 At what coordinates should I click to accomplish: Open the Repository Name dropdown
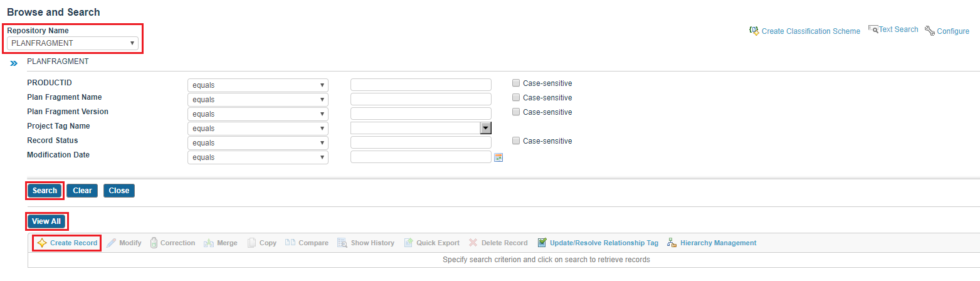click(73, 43)
